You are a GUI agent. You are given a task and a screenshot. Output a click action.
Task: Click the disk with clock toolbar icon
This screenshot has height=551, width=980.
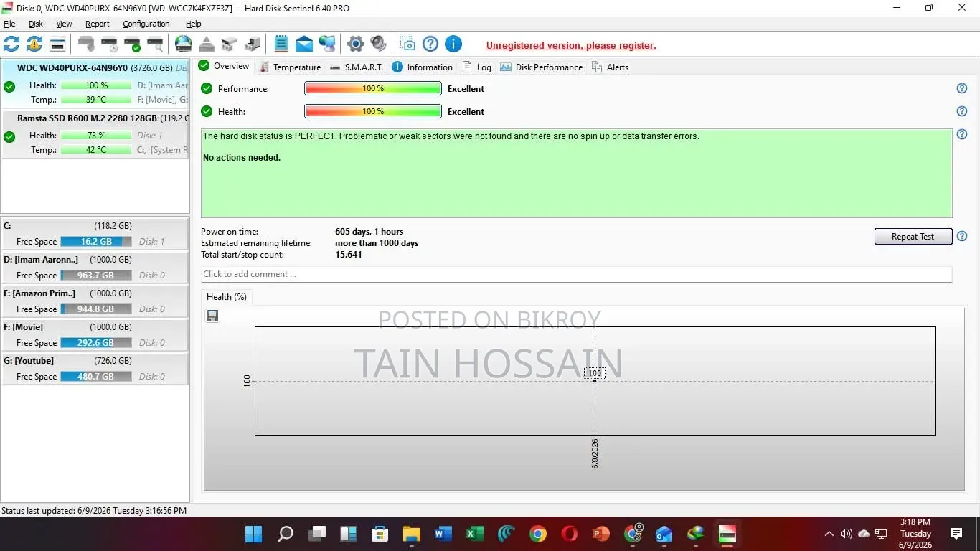tap(109, 44)
